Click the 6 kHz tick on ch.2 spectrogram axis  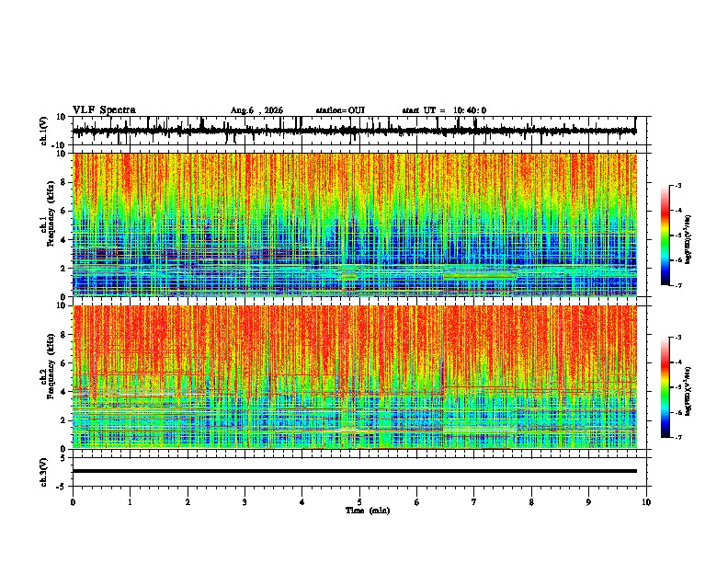[64, 363]
